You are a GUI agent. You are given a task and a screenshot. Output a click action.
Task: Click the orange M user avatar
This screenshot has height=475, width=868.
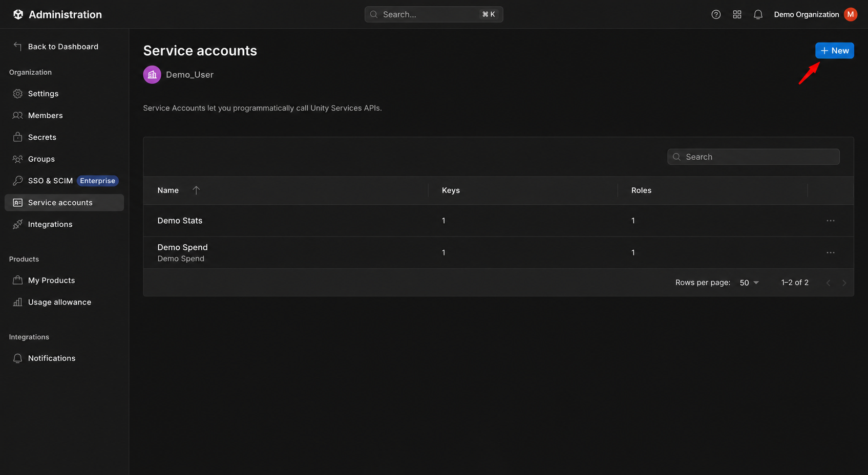point(851,14)
